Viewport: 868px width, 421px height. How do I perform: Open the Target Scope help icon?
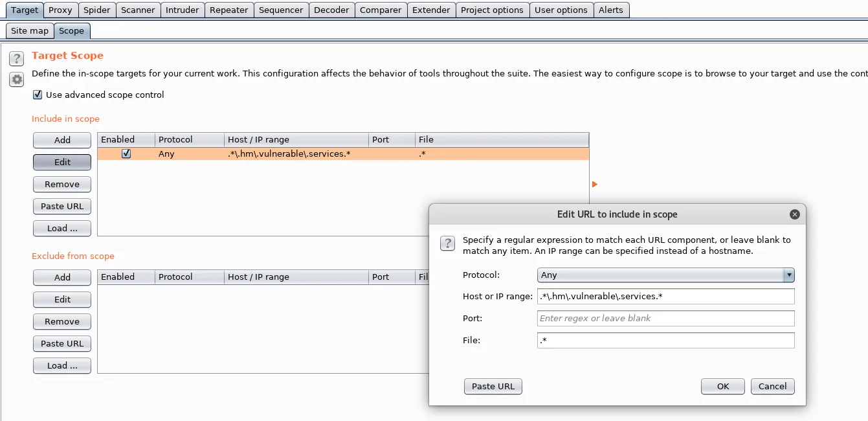coord(16,58)
